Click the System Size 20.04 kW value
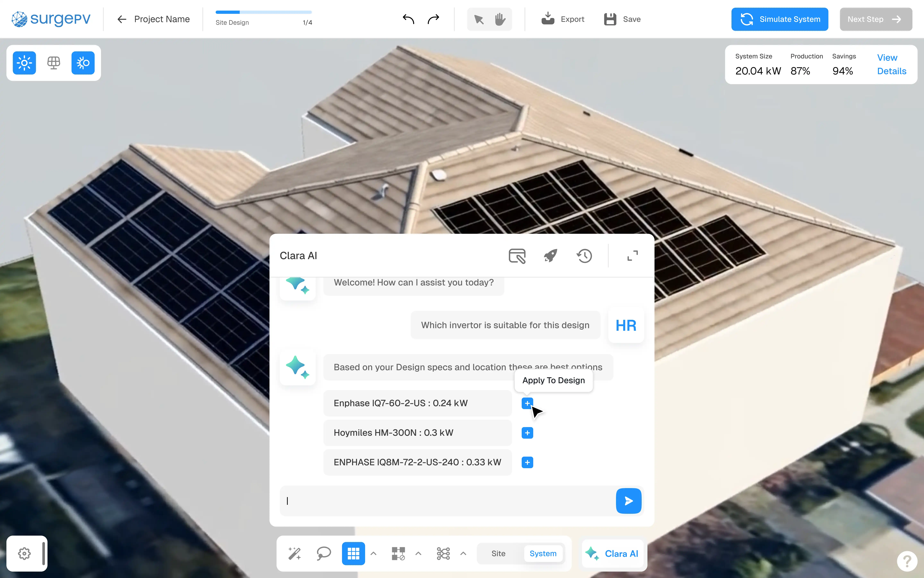This screenshot has height=578, width=924. [x=758, y=71]
